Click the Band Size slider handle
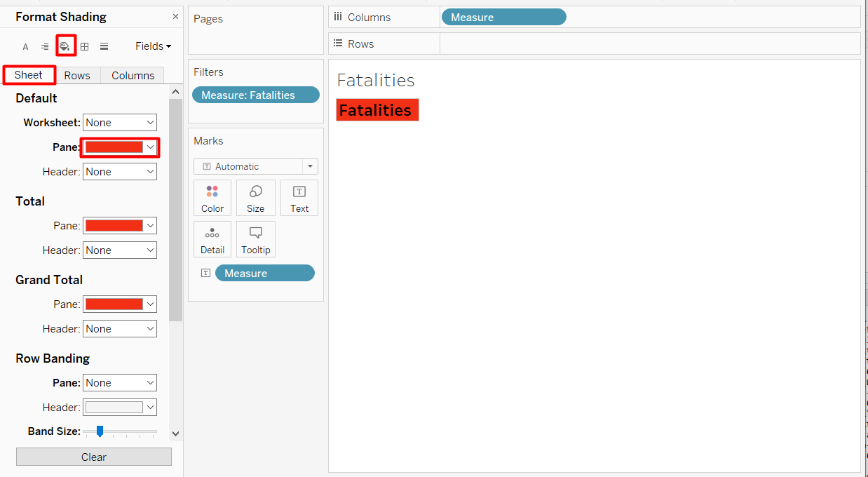Viewport: 868px width, 477px height. (100, 431)
